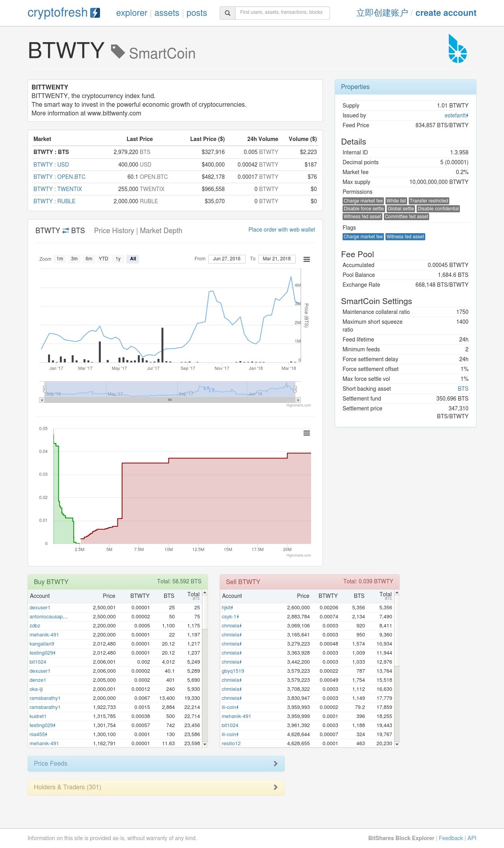Screen dimensions: 504x848
Task: Open the BTWTY : OPEN.BTC market
Action: coord(59,177)
